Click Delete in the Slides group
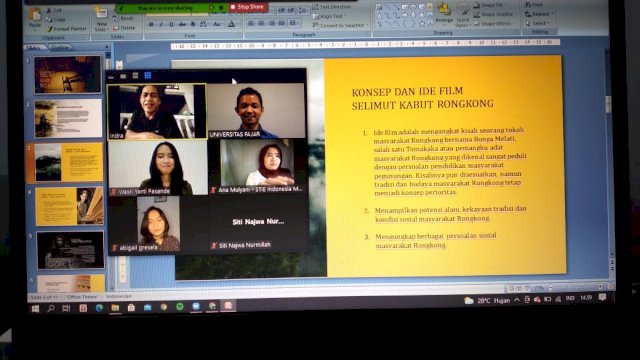The height and width of the screenshot is (360, 640). click(124, 28)
